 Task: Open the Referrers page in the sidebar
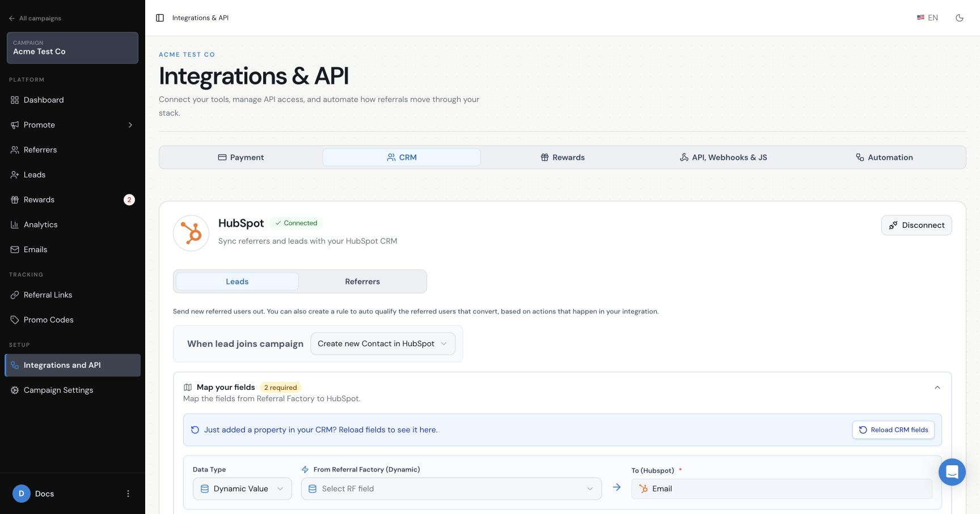73,150
